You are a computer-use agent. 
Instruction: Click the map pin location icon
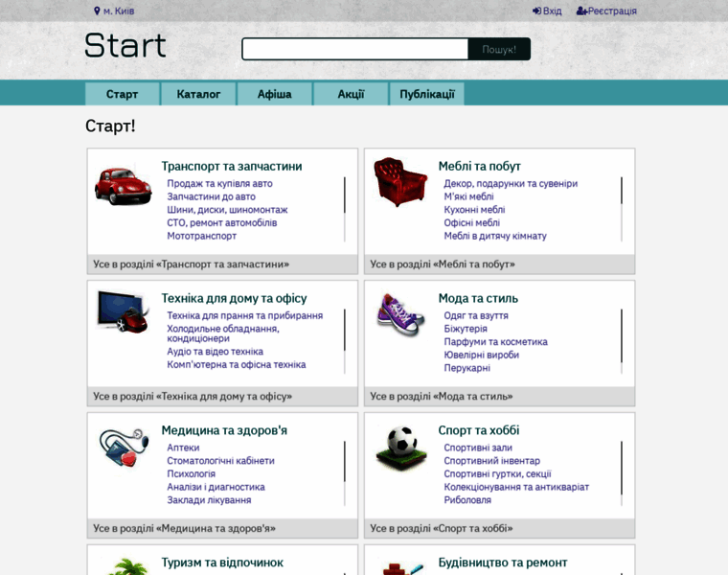click(x=97, y=11)
